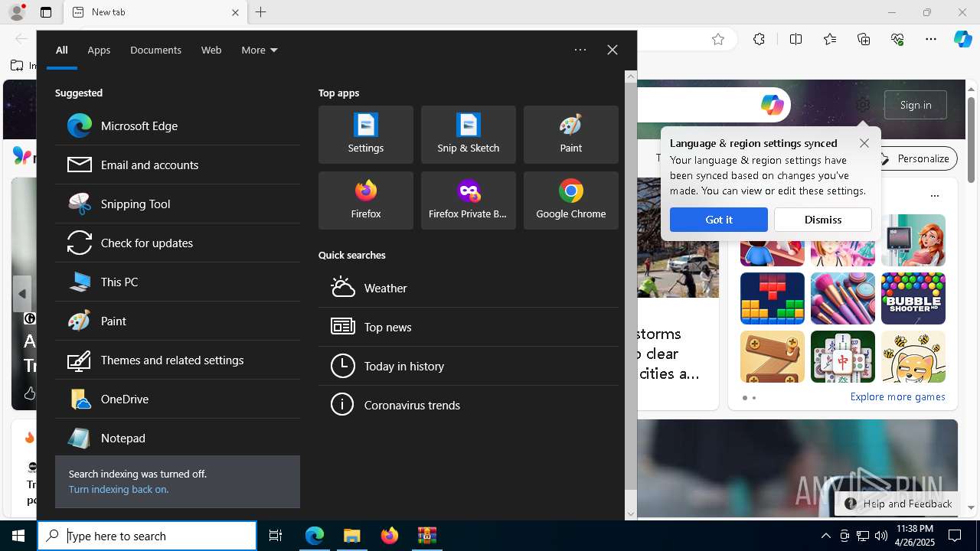The width and height of the screenshot is (980, 551).
Task: Open Bubble Shooter game thumbnail
Action: click(x=913, y=298)
